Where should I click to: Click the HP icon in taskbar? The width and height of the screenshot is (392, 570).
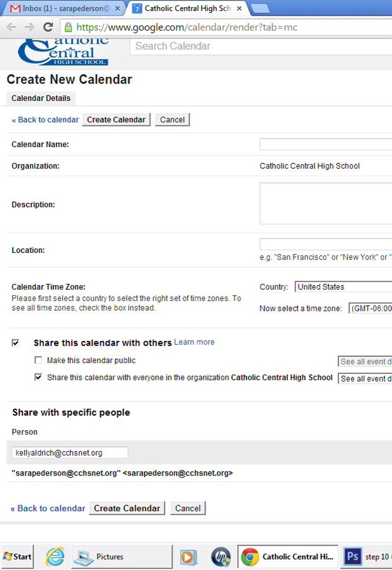pos(220,556)
